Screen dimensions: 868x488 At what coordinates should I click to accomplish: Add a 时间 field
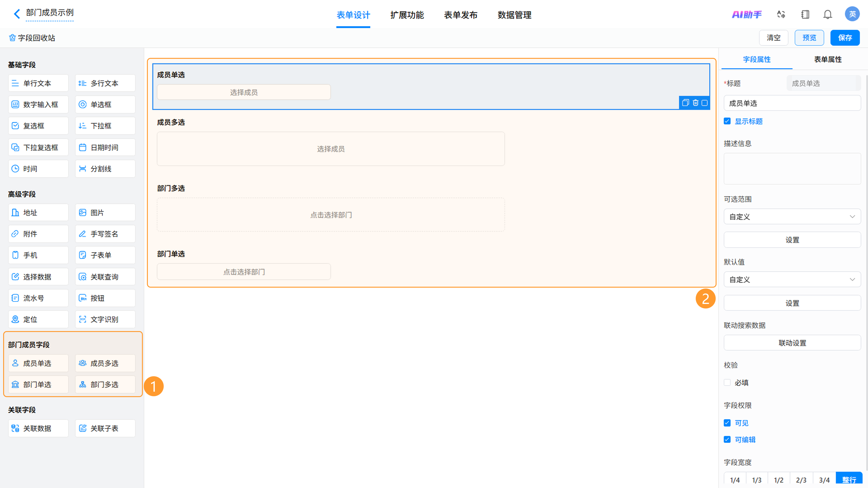pyautogui.click(x=38, y=168)
